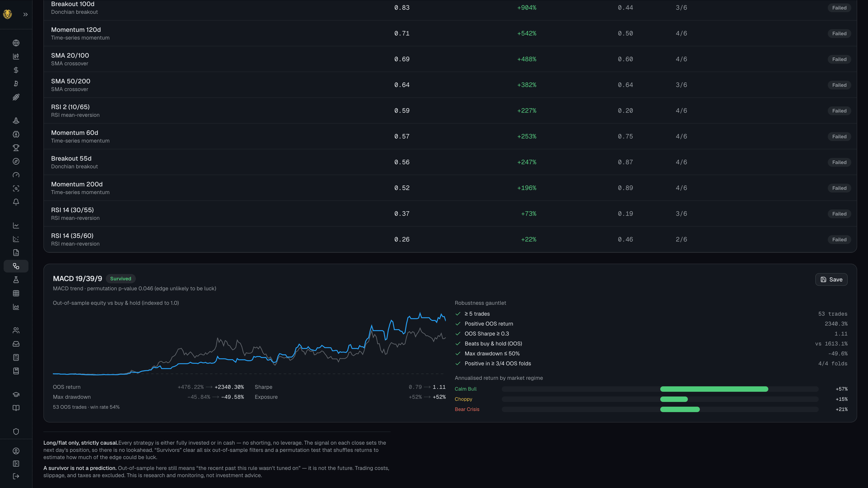868x488 pixels.
Task: Open the traffic cone sidebar icon
Action: (16, 121)
